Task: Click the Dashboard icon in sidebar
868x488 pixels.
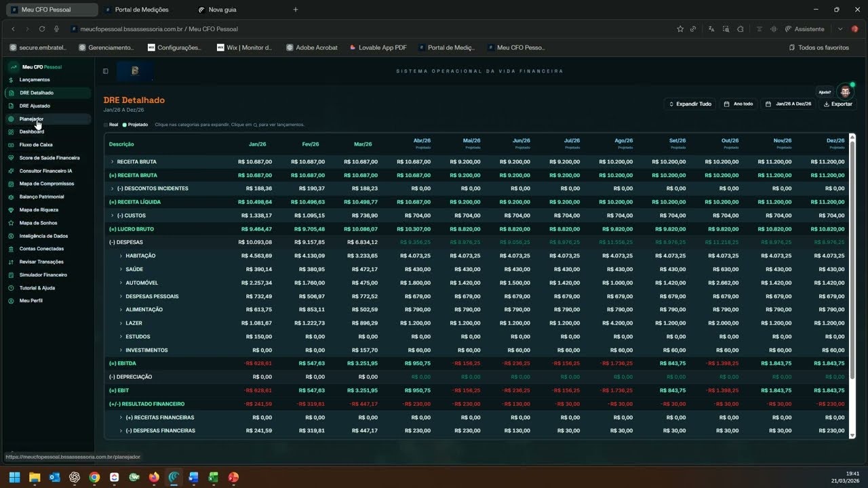Action: (12, 131)
